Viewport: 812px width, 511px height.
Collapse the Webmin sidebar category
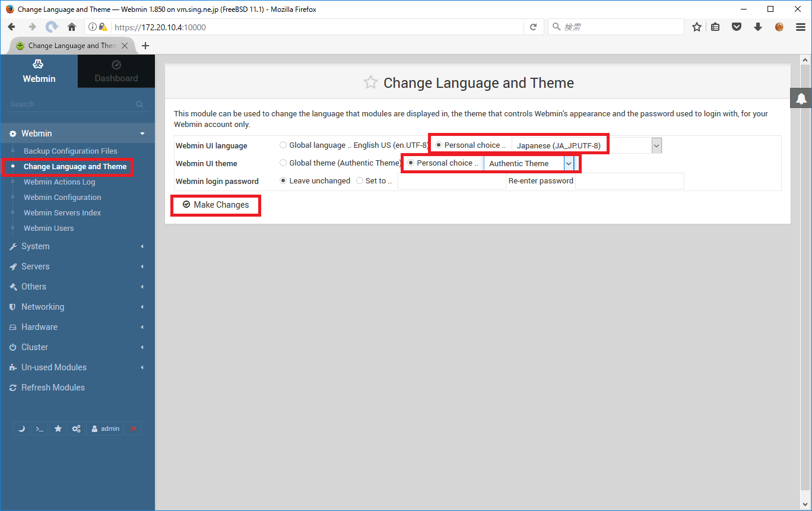pyautogui.click(x=77, y=134)
